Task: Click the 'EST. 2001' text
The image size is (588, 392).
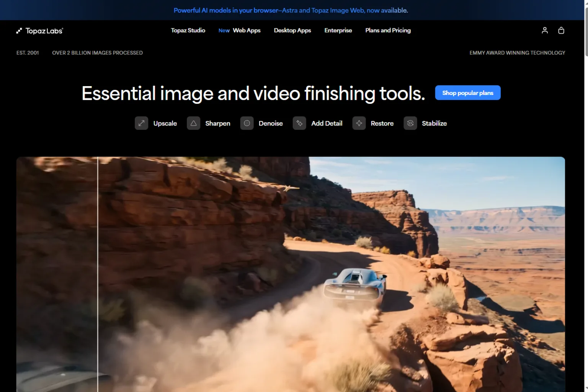Action: 28,53
